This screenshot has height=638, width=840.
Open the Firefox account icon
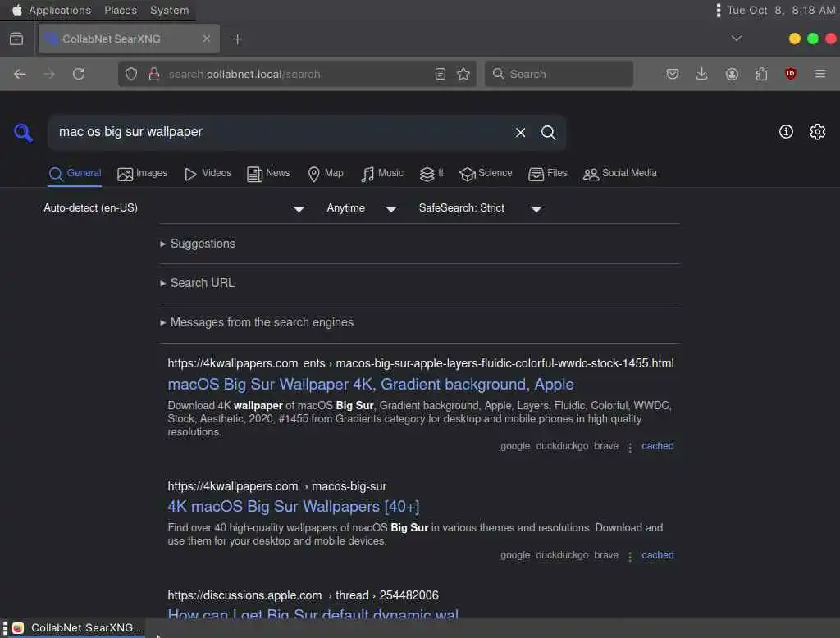(732, 74)
